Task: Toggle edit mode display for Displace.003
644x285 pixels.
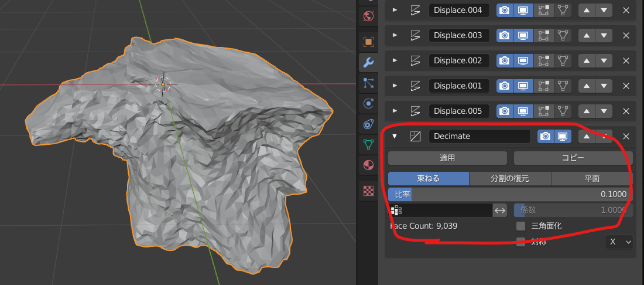Action: point(544,35)
